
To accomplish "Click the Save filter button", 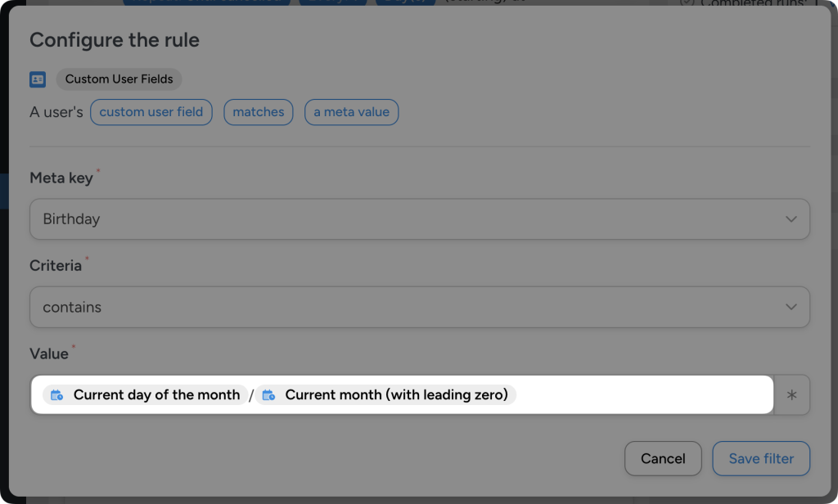I will (760, 458).
